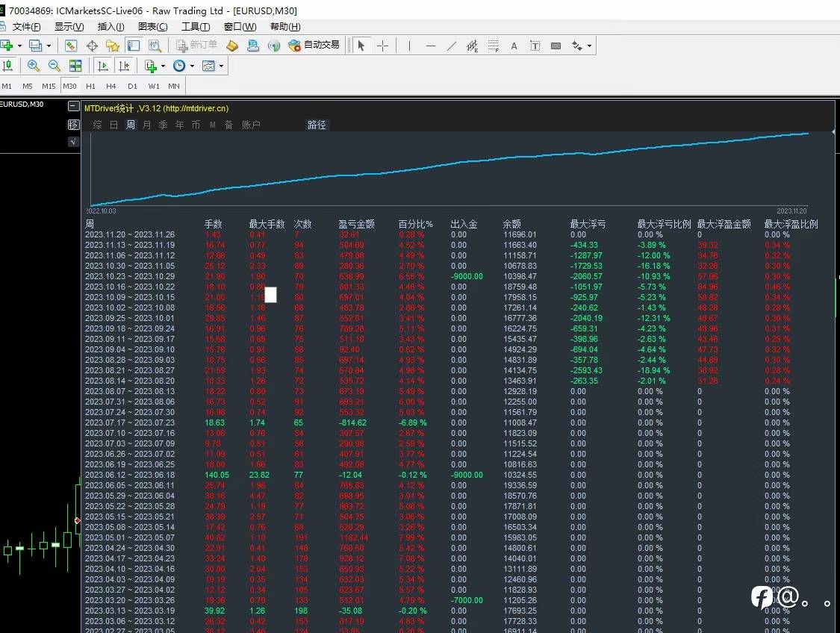840x633 pixels.
Task: Toggle the 自动交易 auto trading button
Action: [314, 46]
